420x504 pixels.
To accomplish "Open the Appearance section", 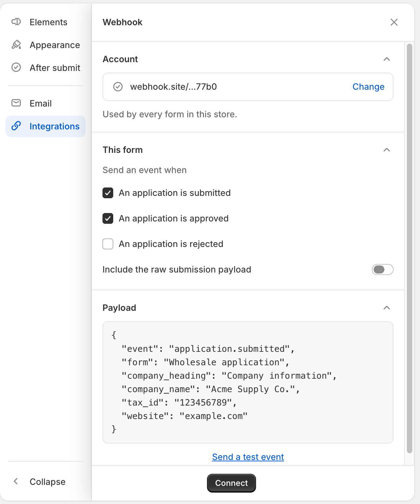I will tap(45, 45).
